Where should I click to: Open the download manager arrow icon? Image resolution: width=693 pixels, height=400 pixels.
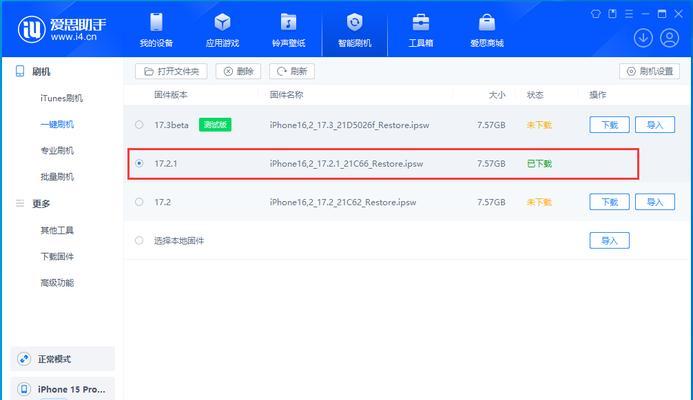(644, 38)
